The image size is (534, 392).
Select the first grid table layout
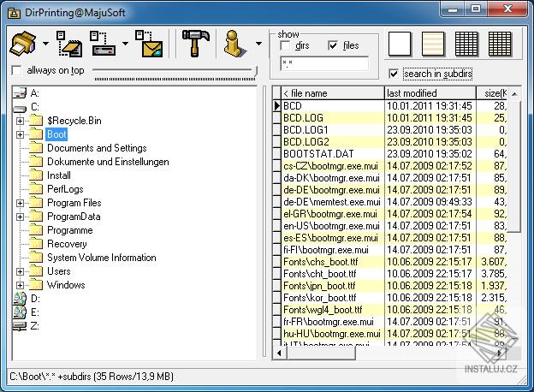tap(466, 44)
